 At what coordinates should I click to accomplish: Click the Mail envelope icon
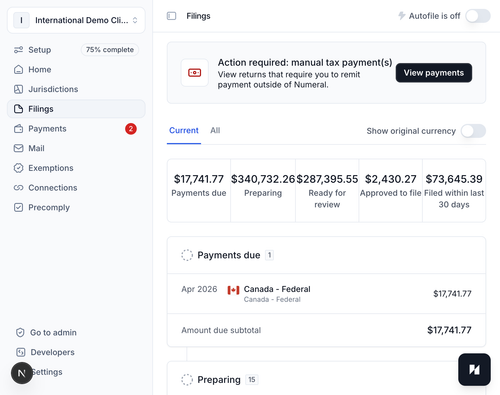point(18,148)
